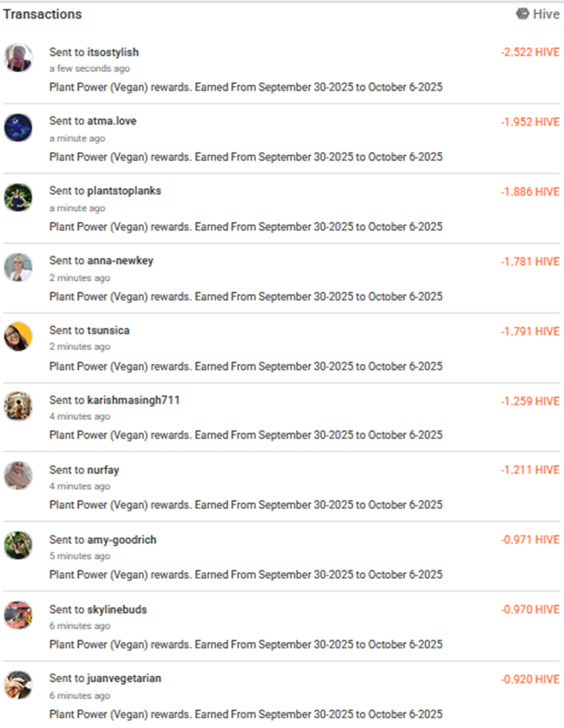Viewport: 564px width, 728px height.
Task: Select the -2.522 HIVE amount
Action: 530,52
